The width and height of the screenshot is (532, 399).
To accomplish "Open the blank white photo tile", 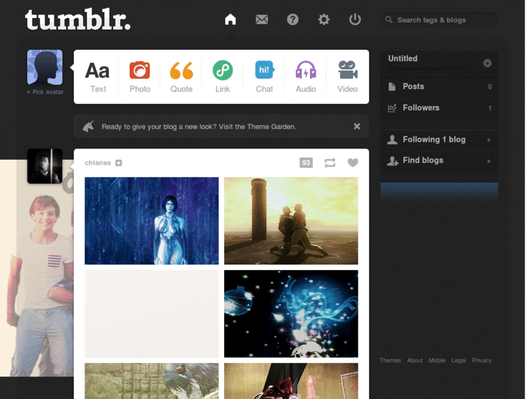I will tap(152, 314).
